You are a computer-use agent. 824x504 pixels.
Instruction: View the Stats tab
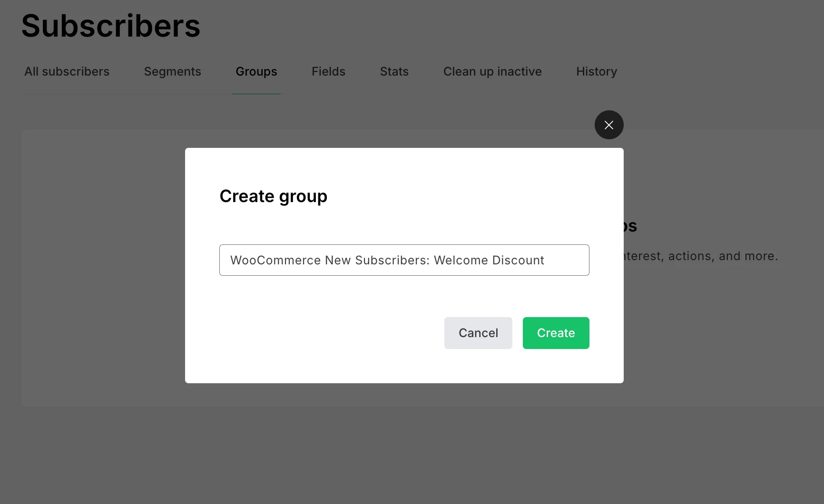[x=394, y=71]
